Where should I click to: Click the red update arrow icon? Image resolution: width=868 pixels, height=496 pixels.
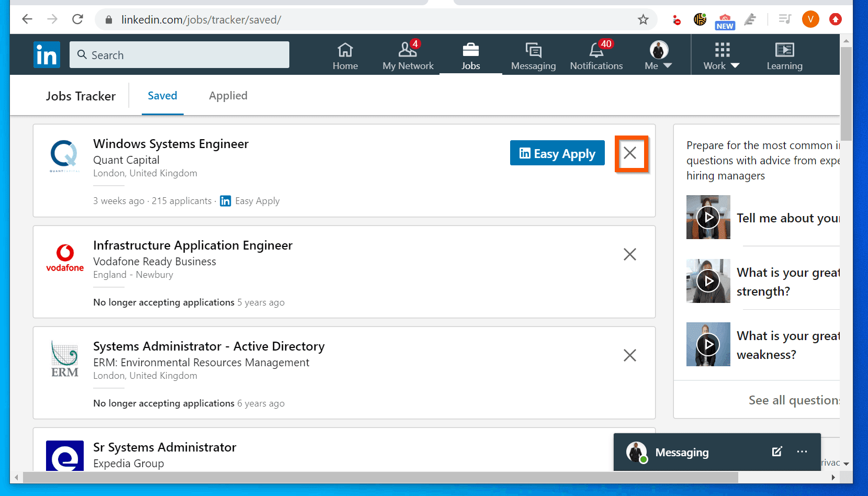[x=836, y=19]
